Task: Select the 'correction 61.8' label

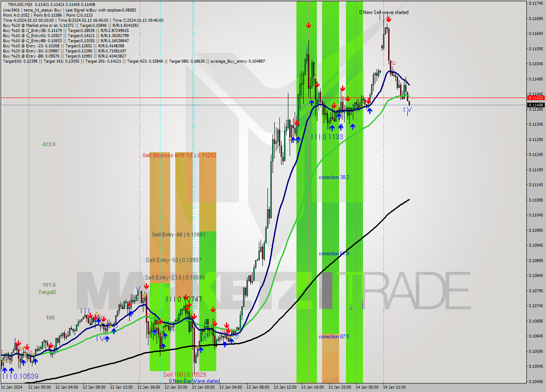Action: tap(334, 254)
